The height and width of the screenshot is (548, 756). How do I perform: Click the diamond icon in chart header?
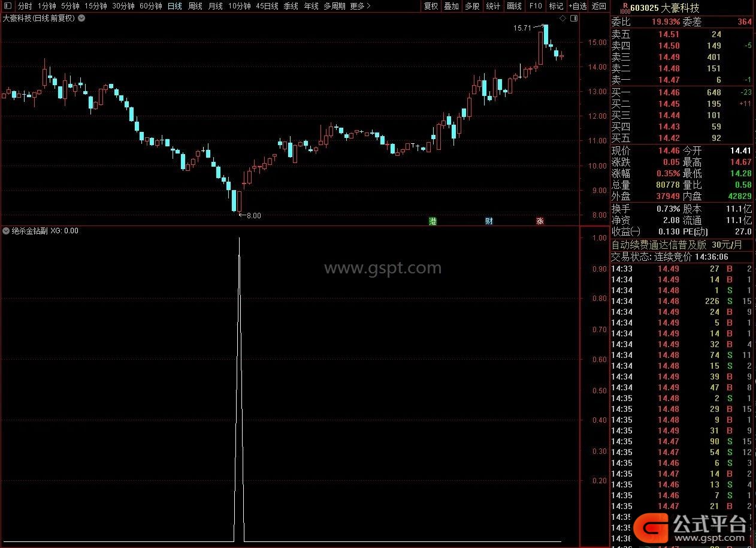[563, 19]
